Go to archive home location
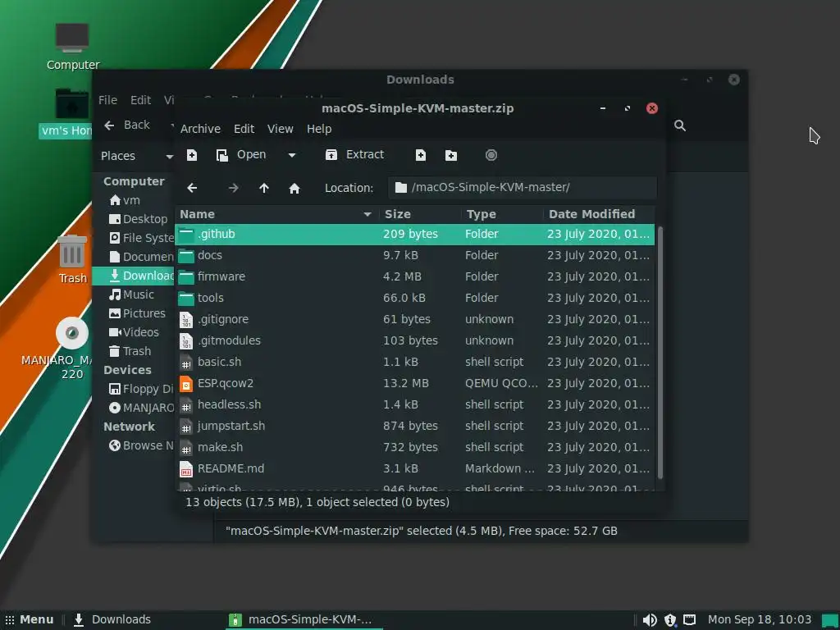This screenshot has width=840, height=630. (294, 188)
